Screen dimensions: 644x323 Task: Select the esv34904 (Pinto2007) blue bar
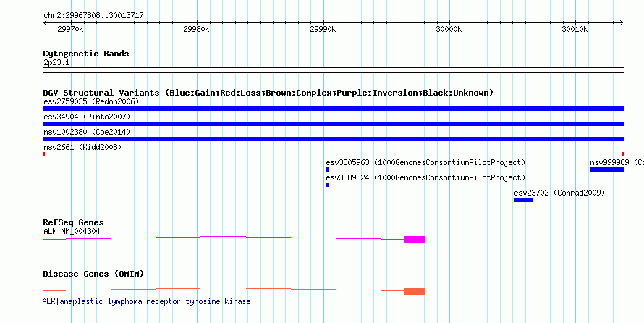point(333,124)
